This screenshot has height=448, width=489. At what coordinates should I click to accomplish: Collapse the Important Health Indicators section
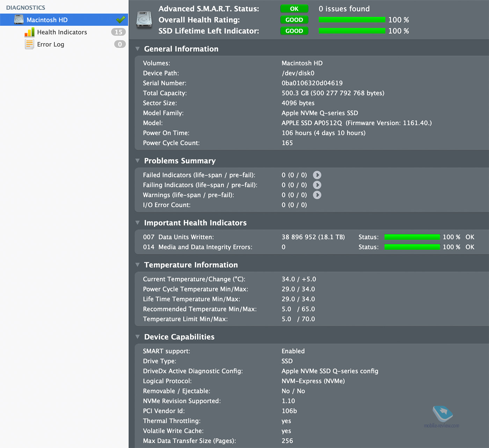pyautogui.click(x=138, y=223)
